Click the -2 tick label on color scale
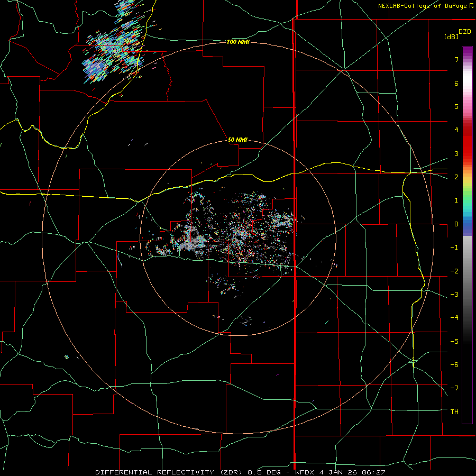 454,271
